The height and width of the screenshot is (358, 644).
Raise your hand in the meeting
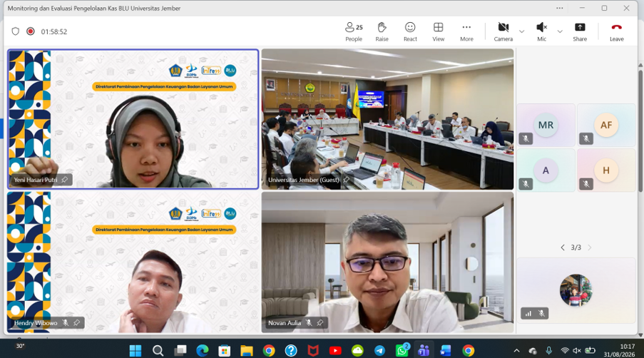pyautogui.click(x=382, y=31)
